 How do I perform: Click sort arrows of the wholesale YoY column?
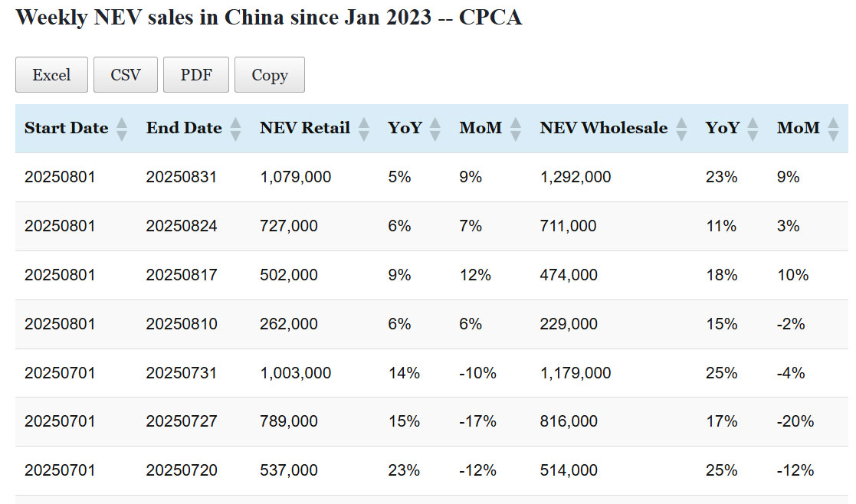(753, 129)
